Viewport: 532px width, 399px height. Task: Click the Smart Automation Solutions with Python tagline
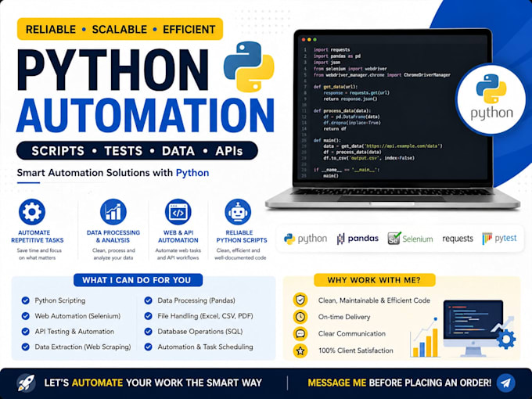click(x=113, y=173)
